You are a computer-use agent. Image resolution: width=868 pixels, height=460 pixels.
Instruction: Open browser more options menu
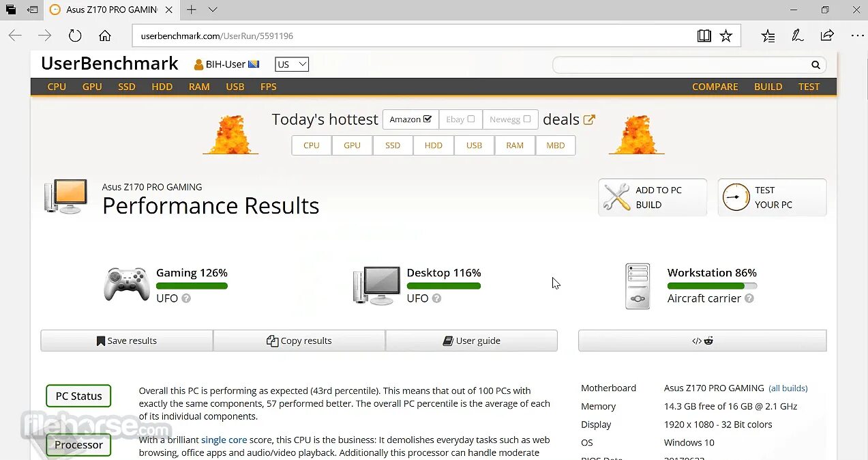(x=857, y=35)
